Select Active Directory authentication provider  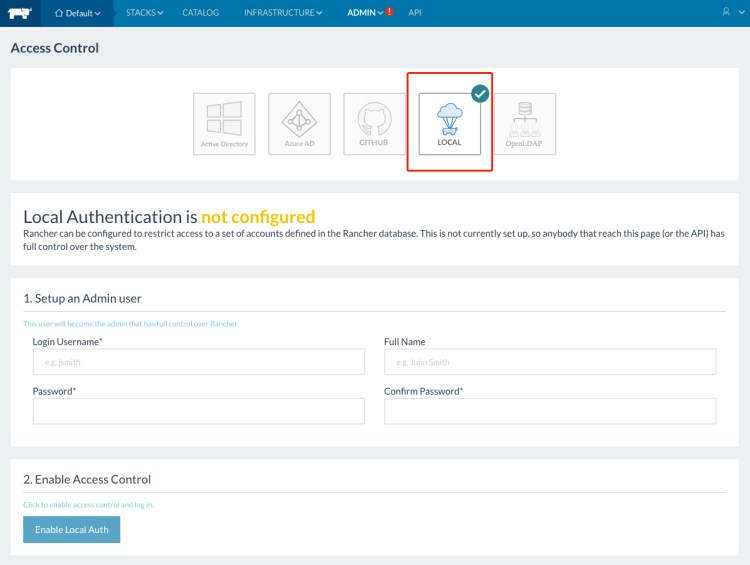click(x=224, y=124)
